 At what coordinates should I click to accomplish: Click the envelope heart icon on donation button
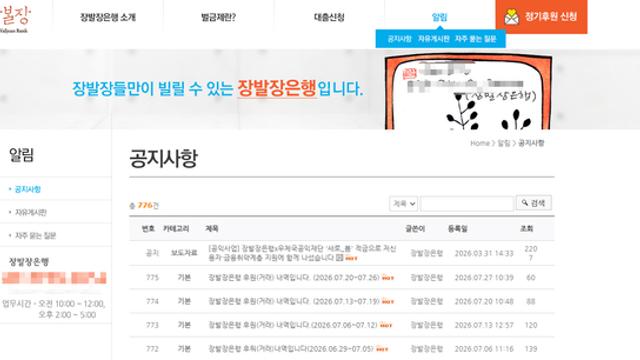(x=511, y=17)
